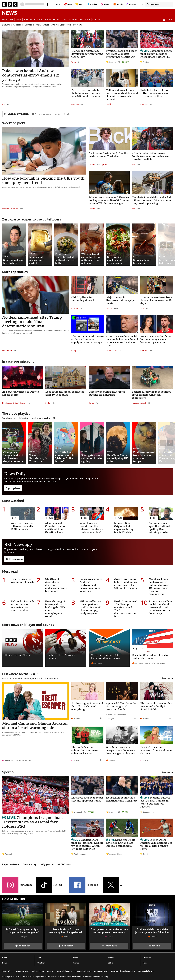This screenshot has height=980, width=175.
Task: Click plus icon under Michael Caine and Glenda Jackson story
Action: pyautogui.click(x=66, y=760)
